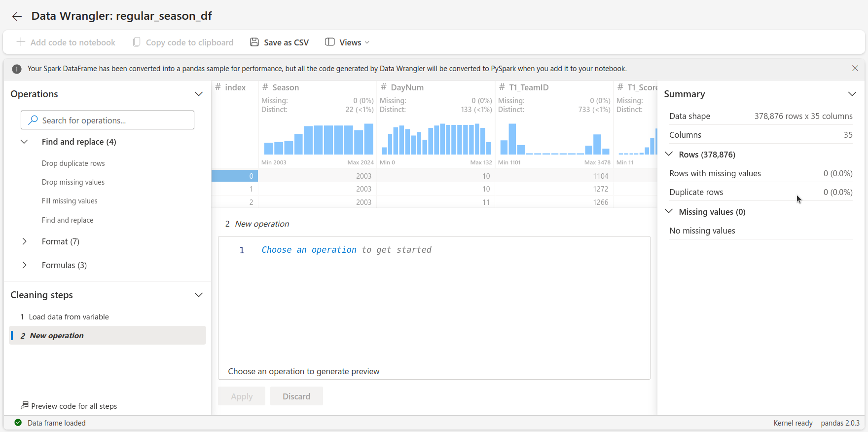Dismiss the Spark DataFrame info banner
This screenshot has height=432, width=868.
point(855,68)
